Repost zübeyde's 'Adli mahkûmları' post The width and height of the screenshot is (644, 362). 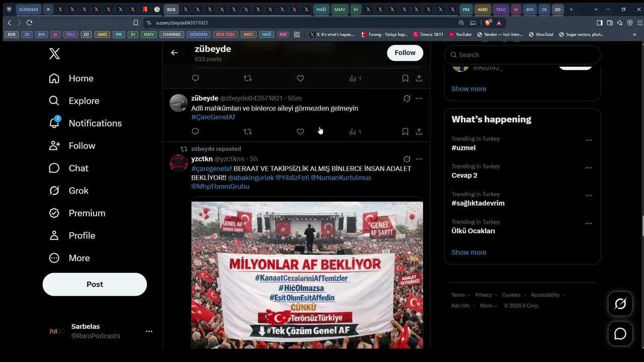[248, 132]
